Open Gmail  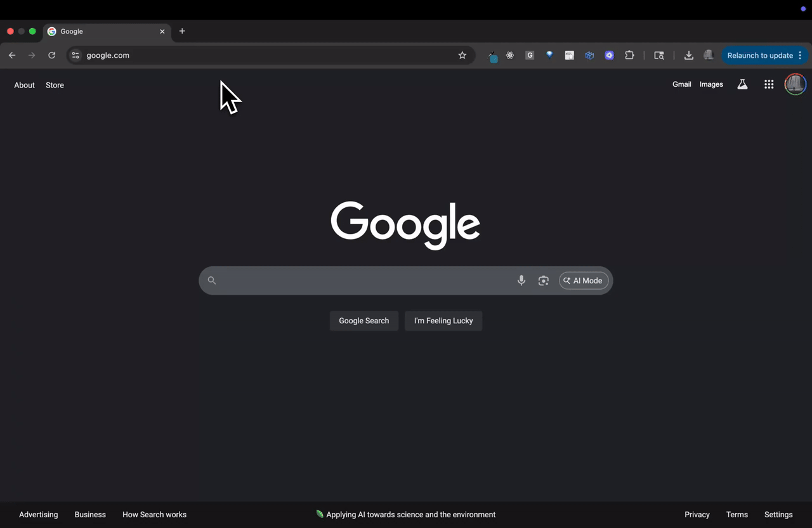click(x=682, y=84)
